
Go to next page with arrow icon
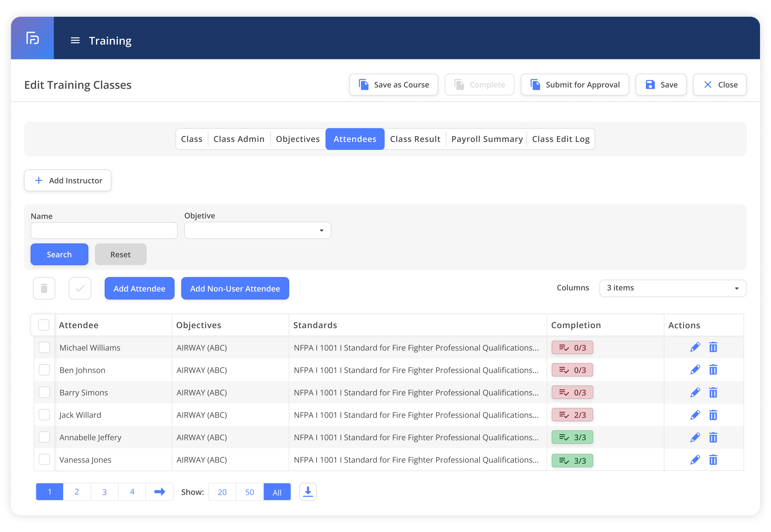(159, 492)
